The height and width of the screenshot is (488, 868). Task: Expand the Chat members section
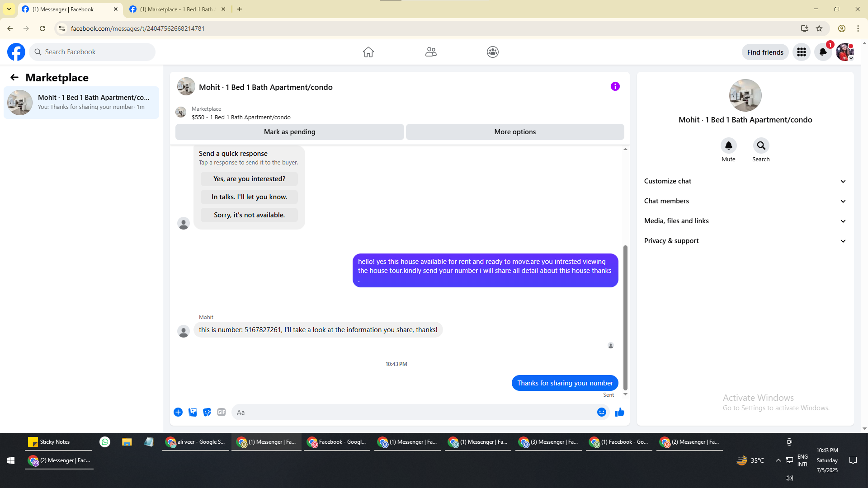[x=745, y=201]
